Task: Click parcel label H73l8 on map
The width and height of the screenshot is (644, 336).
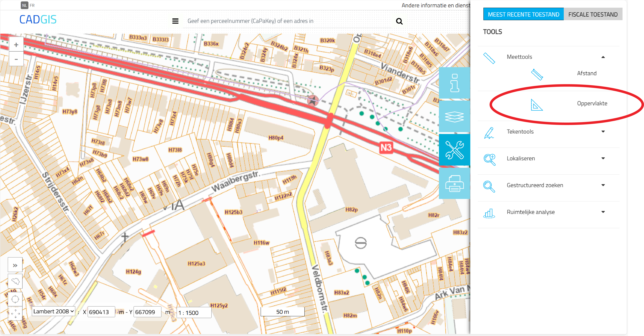Action: coord(175,150)
